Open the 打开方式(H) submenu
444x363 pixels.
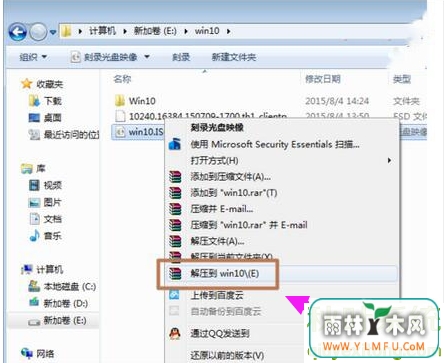[x=214, y=160]
